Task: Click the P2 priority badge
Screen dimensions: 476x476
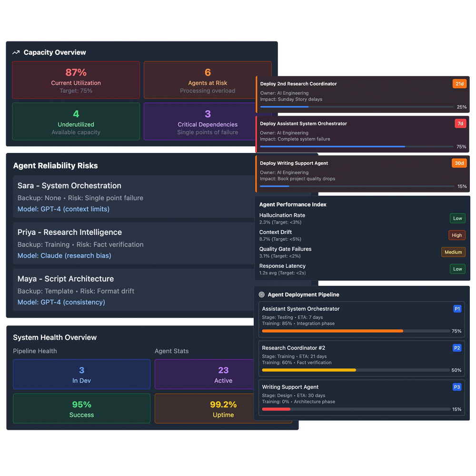Action: point(457,348)
